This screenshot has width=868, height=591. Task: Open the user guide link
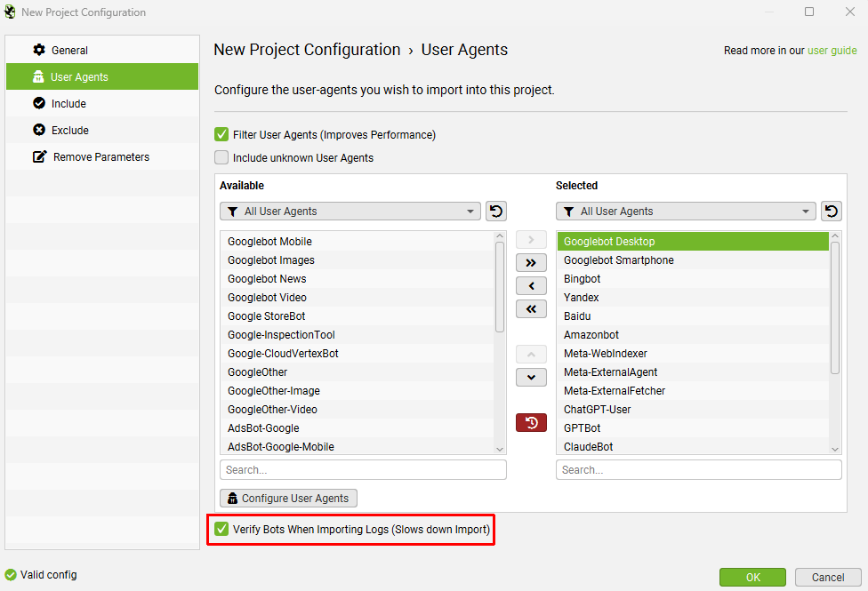pos(832,51)
